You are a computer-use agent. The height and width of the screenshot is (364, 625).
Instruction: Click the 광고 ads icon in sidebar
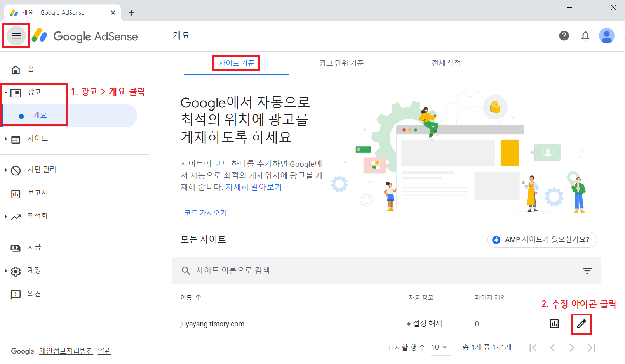pyautogui.click(x=16, y=93)
